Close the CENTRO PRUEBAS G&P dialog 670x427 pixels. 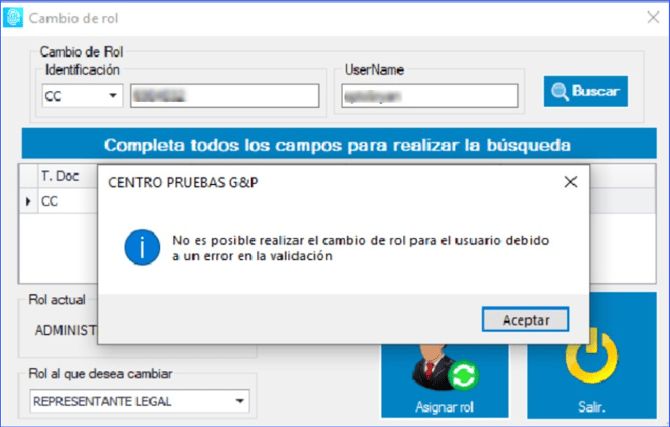click(570, 182)
